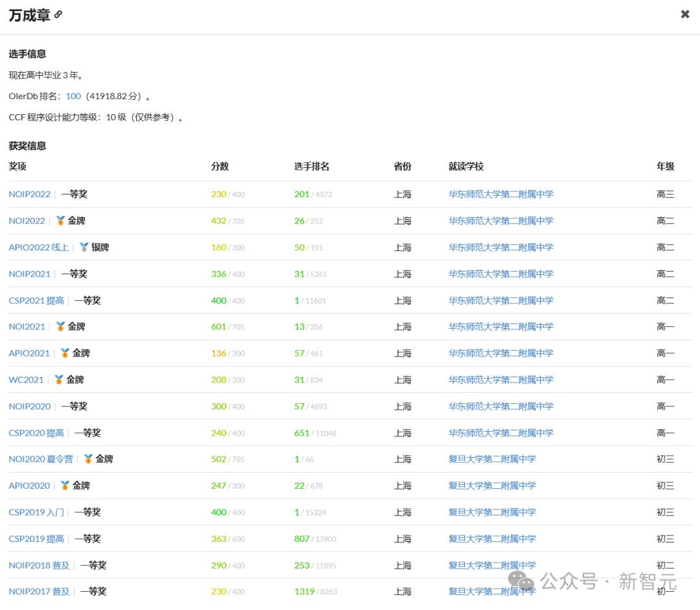Click the APIO2022 silver medal icon

coord(84,247)
